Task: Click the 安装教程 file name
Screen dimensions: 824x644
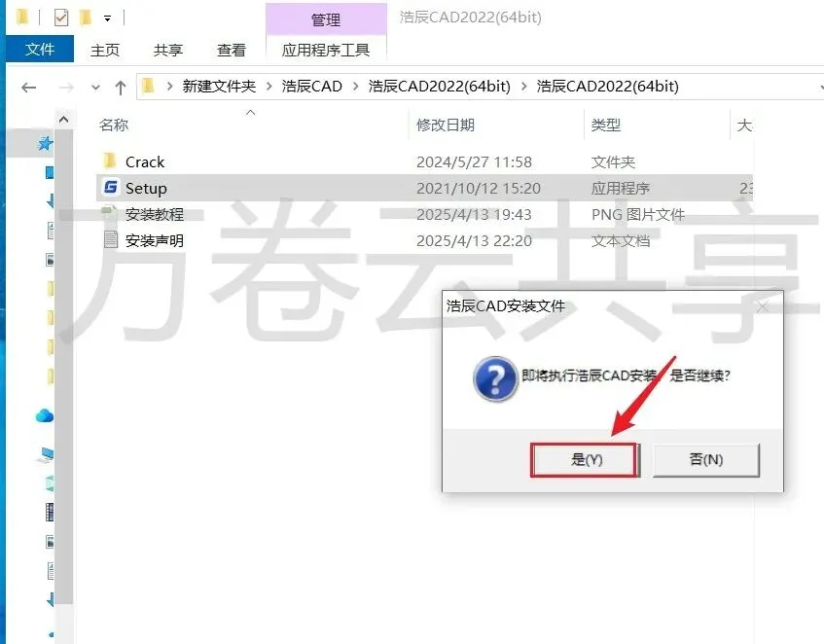Action: pos(155,214)
